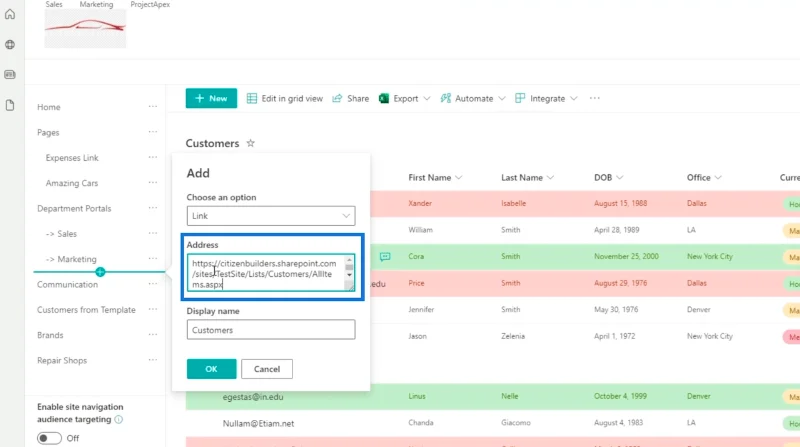Open ellipsis menu next to Pages
This screenshot has width=800, height=447.
(x=153, y=132)
